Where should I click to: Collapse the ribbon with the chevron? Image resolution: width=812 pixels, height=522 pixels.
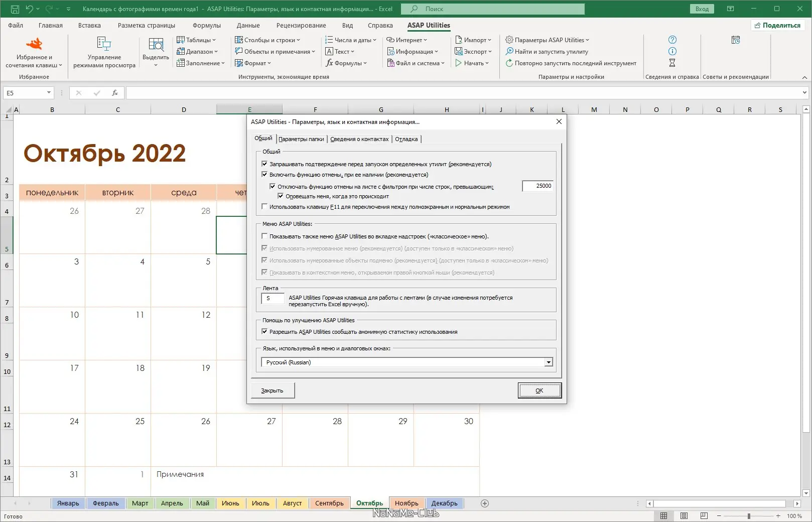(x=804, y=77)
